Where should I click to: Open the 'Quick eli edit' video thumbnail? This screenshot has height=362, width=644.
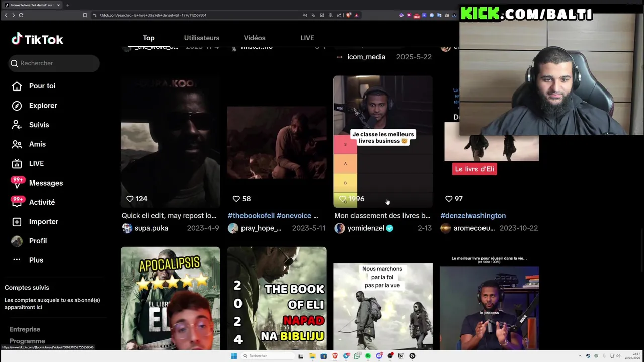tap(170, 142)
